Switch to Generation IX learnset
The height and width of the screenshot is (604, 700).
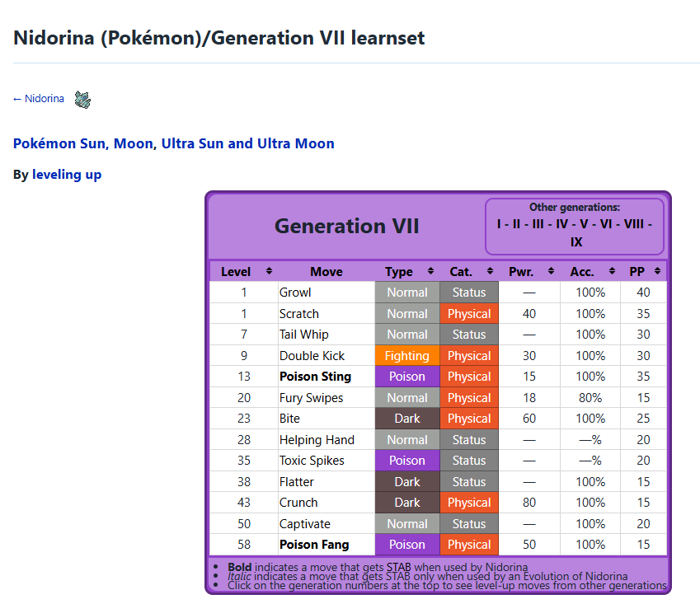pos(576,242)
